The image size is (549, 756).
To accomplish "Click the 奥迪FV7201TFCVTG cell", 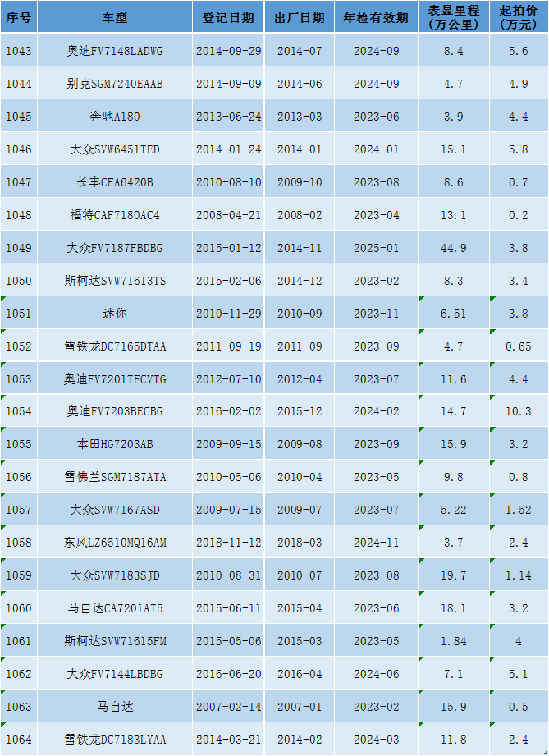I will click(115, 378).
